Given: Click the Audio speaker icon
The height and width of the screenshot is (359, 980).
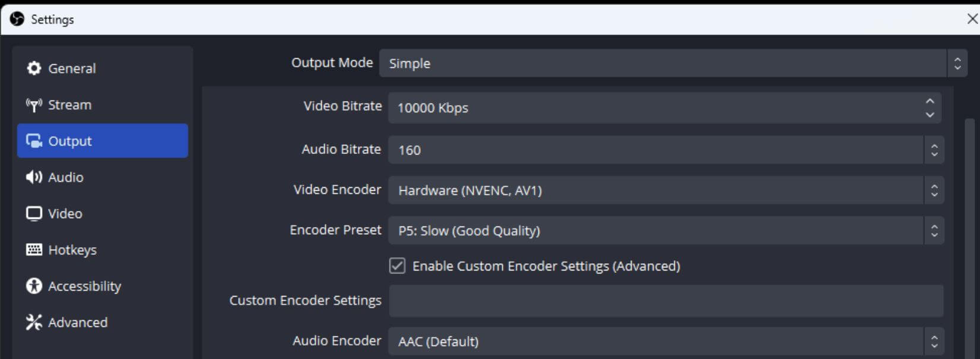Looking at the screenshot, I should (x=34, y=177).
